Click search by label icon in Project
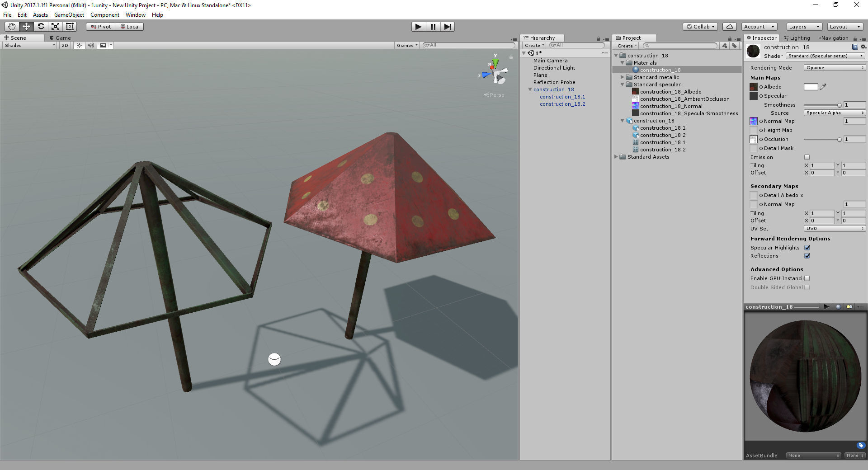Viewport: 868px width, 470px height. click(x=734, y=46)
